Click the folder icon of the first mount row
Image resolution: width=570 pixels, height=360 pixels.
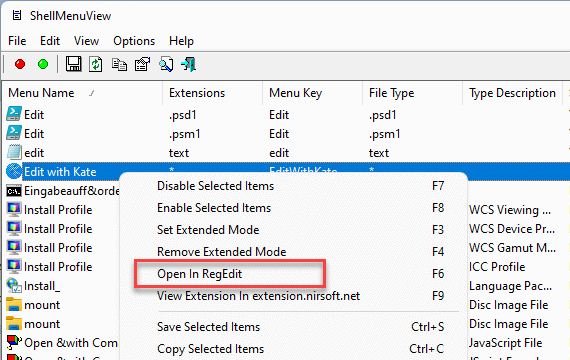click(x=14, y=304)
